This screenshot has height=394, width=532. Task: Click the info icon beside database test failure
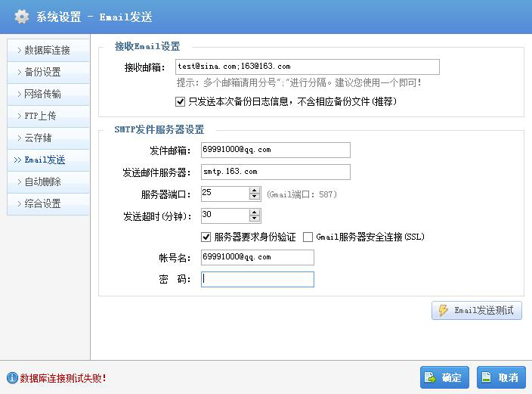pos(12,377)
